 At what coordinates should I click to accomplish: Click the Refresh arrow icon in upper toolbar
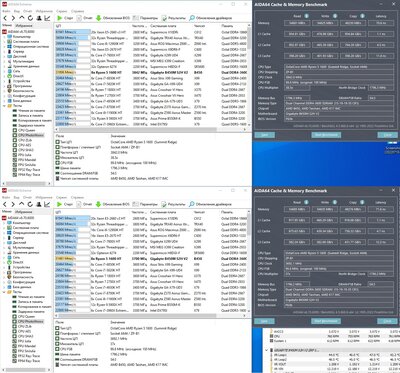click(x=31, y=18)
